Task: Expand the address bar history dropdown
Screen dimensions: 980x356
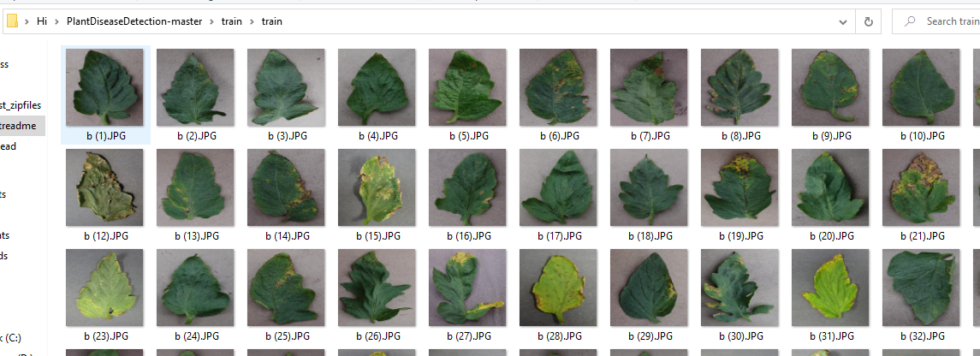Action: 843,22
